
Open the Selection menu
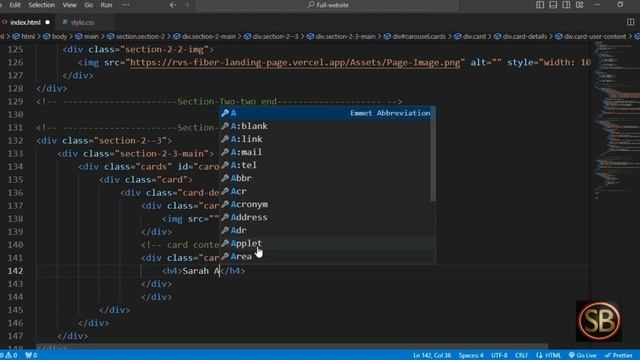point(41,5)
